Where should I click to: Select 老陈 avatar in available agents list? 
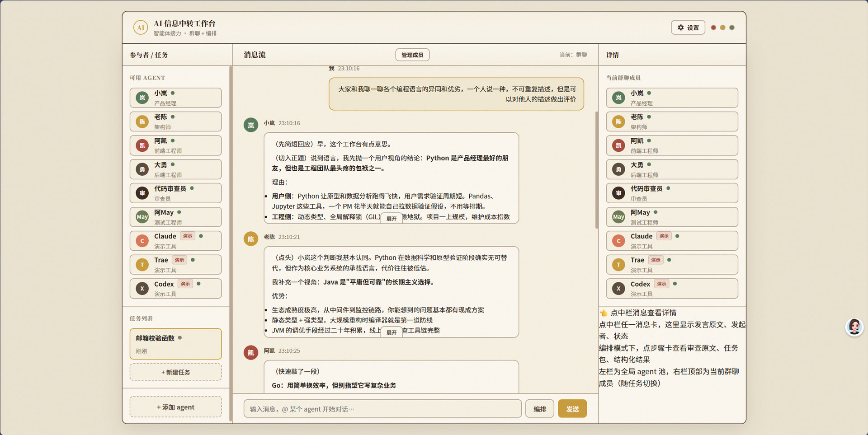pos(142,122)
